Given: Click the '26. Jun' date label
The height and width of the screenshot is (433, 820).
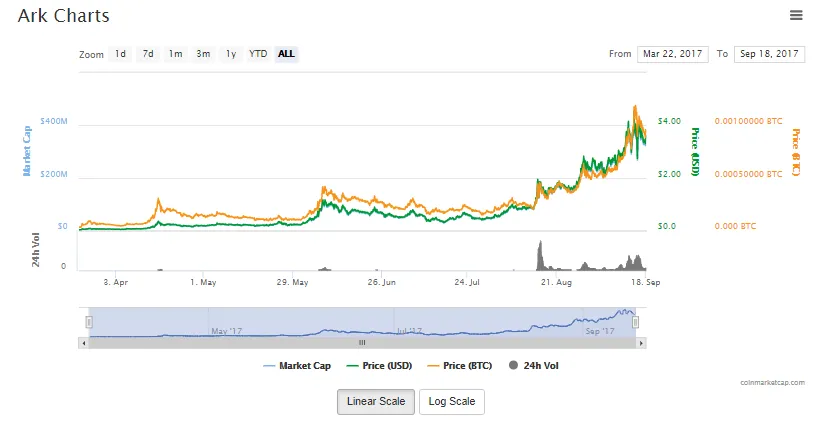Looking at the screenshot, I should click(381, 282).
